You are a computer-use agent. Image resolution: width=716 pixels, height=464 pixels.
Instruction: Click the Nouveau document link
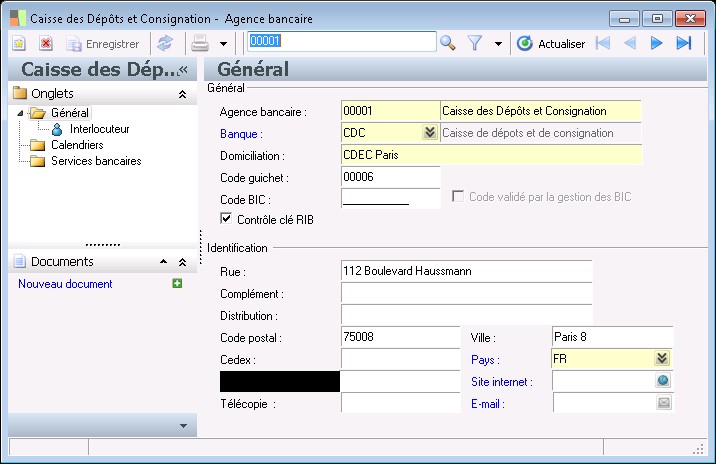[x=65, y=284]
